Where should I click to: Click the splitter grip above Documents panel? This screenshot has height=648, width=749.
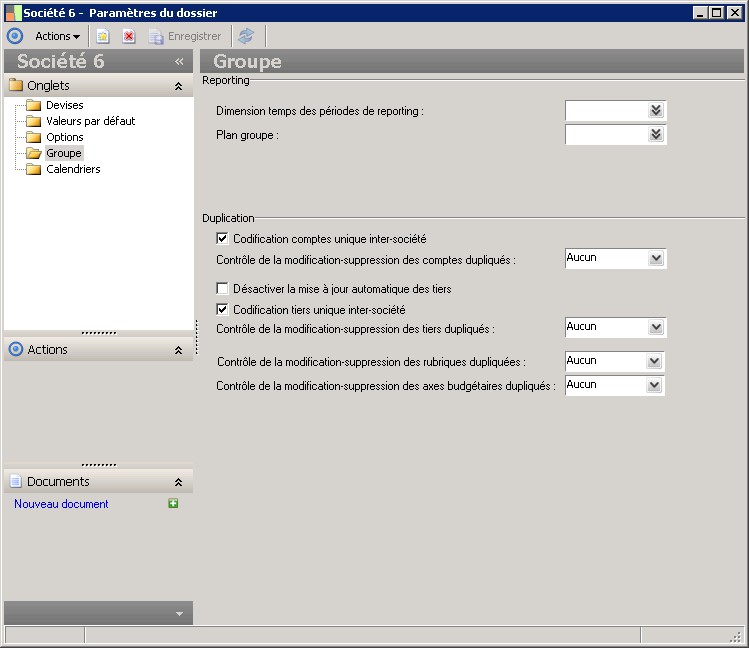(x=99, y=465)
